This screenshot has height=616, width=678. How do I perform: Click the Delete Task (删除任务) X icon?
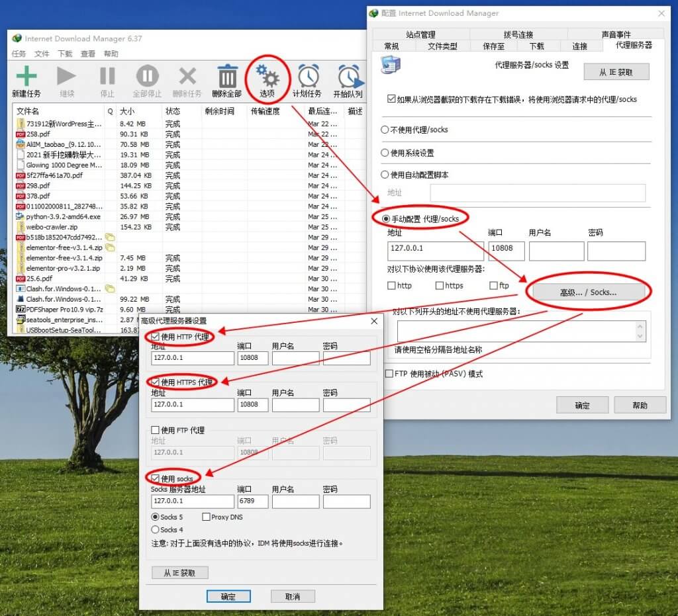pos(187,76)
